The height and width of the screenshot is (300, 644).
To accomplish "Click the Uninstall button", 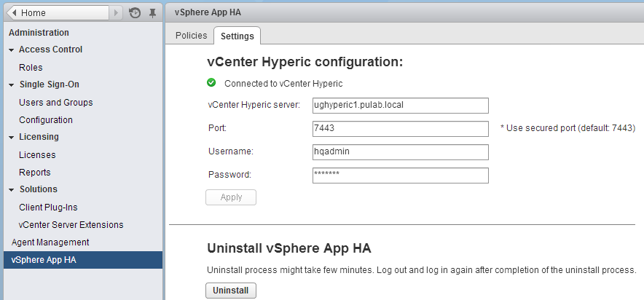I will pyautogui.click(x=230, y=291).
